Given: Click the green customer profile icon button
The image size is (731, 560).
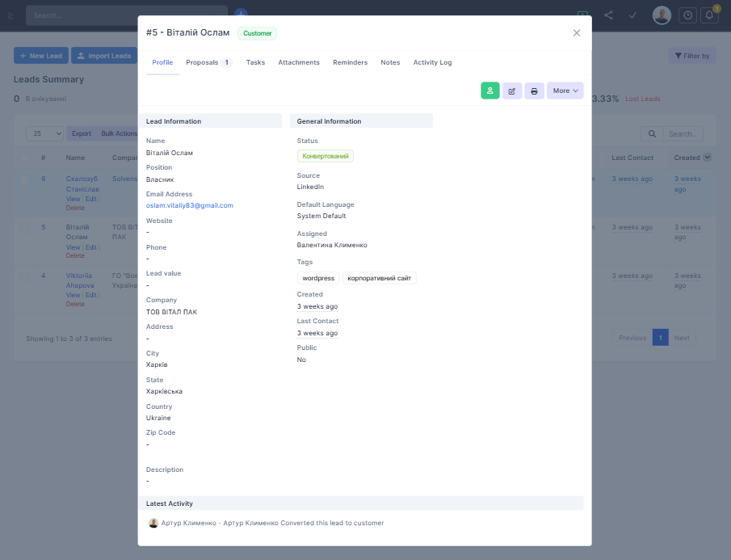Looking at the screenshot, I should 490,91.
